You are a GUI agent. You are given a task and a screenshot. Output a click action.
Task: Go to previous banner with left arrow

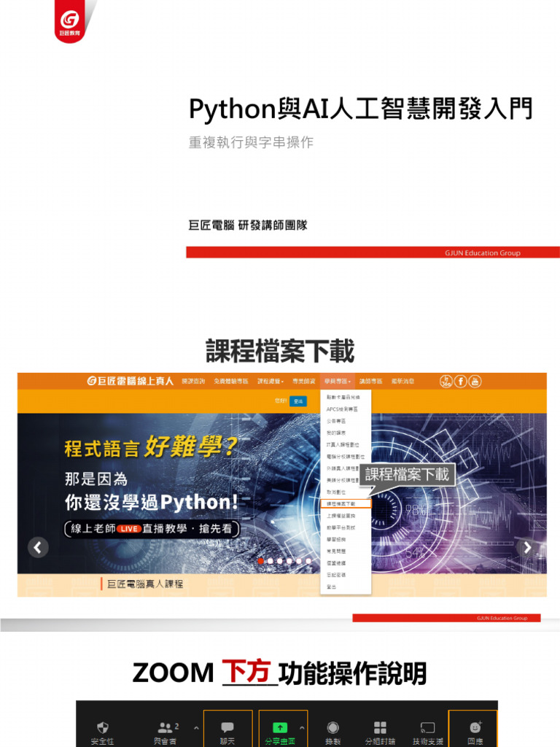click(x=38, y=547)
